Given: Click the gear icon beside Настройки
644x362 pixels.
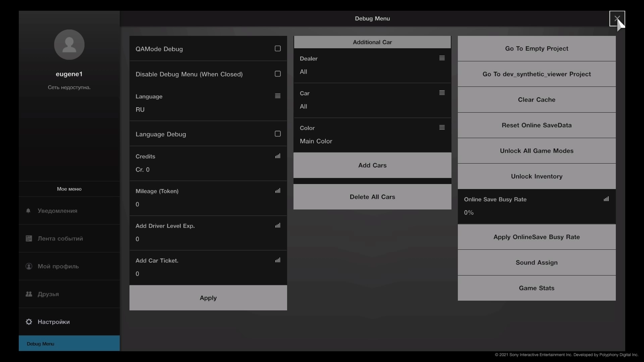Looking at the screenshot, I should coord(29,322).
